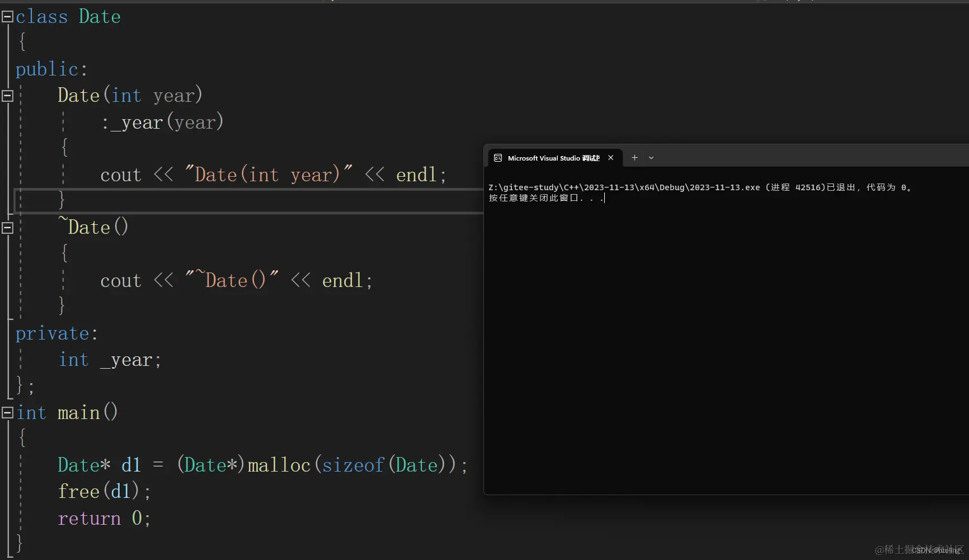Click the 'free(d1);' statement
969x560 pixels.
click(104, 491)
